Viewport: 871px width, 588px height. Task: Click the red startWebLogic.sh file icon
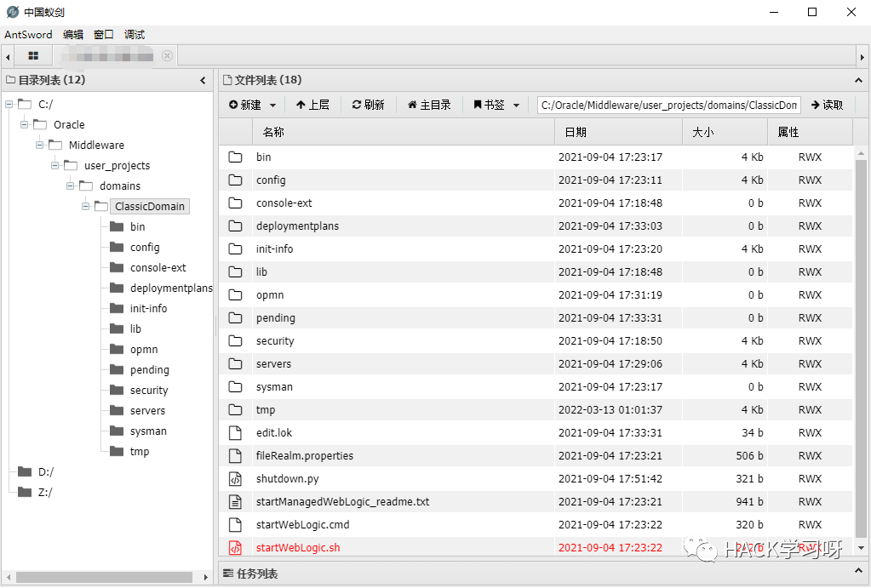(x=236, y=547)
